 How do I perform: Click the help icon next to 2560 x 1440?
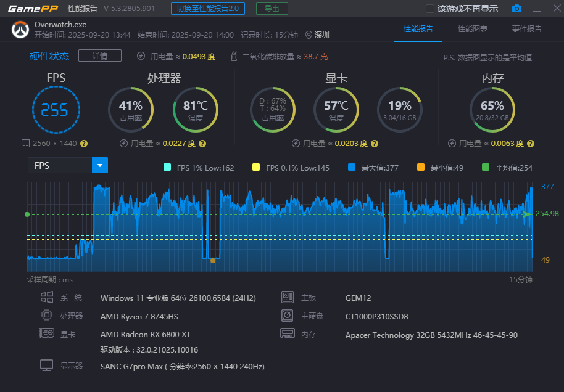pos(84,144)
